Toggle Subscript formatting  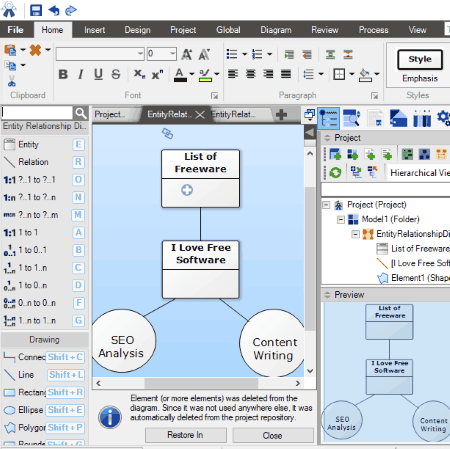pyautogui.click(x=139, y=74)
